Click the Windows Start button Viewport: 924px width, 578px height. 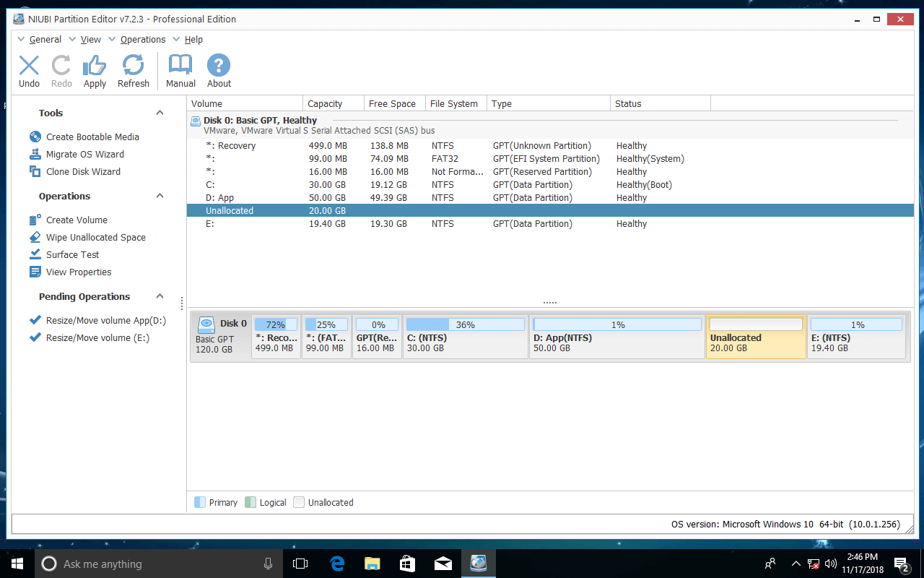(17, 564)
